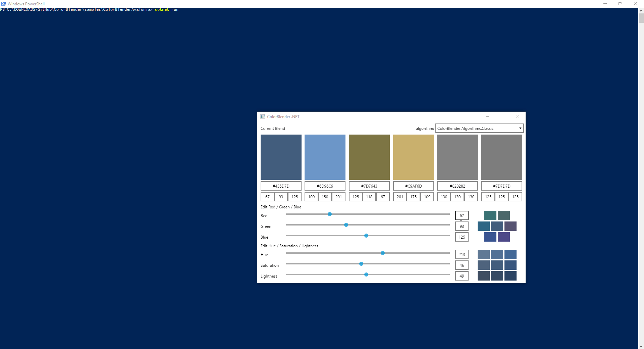
Task: Click the gray #828282 swatch
Action: [x=457, y=157]
